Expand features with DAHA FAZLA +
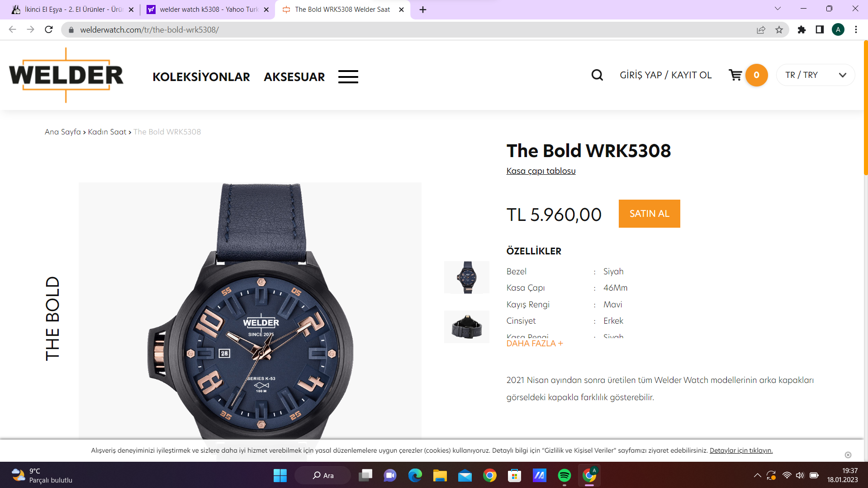Screen dimensions: 868x488 pos(535,344)
